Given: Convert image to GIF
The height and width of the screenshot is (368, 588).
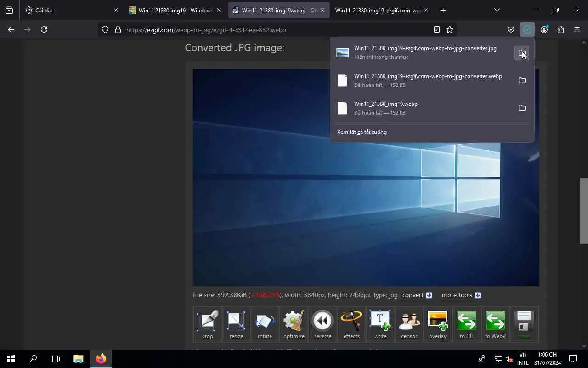Looking at the screenshot, I should coord(467,324).
